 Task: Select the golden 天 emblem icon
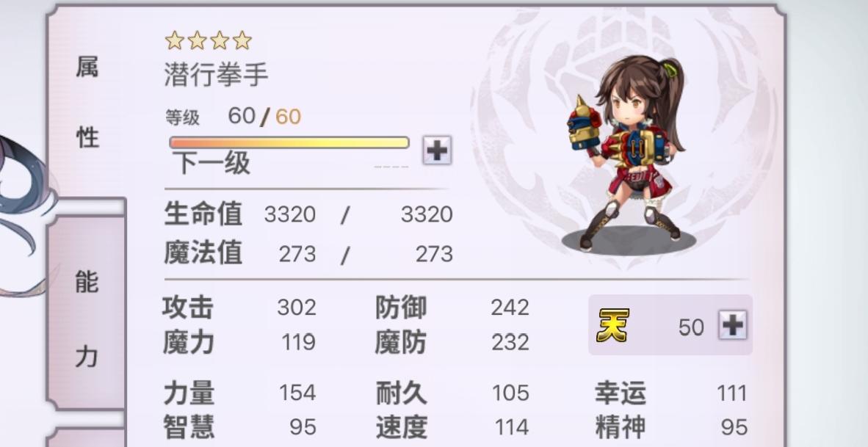612,325
